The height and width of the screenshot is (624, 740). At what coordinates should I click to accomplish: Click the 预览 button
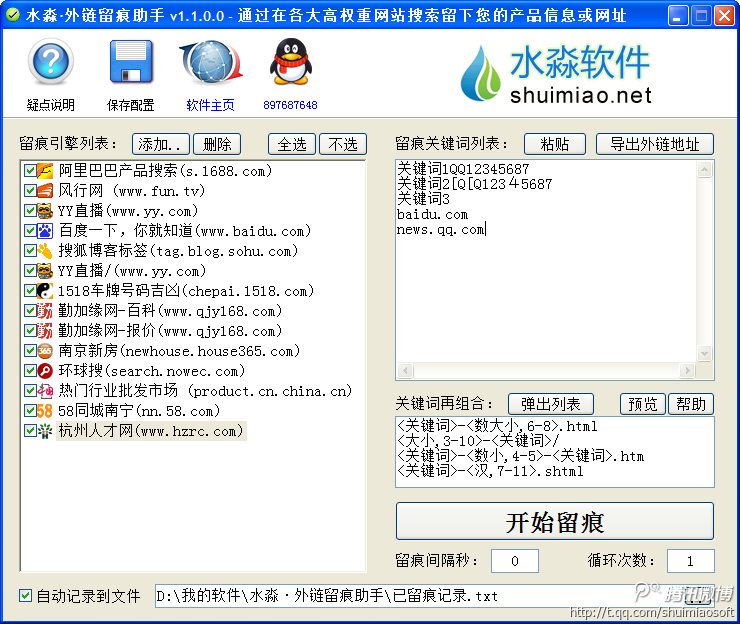pos(642,404)
